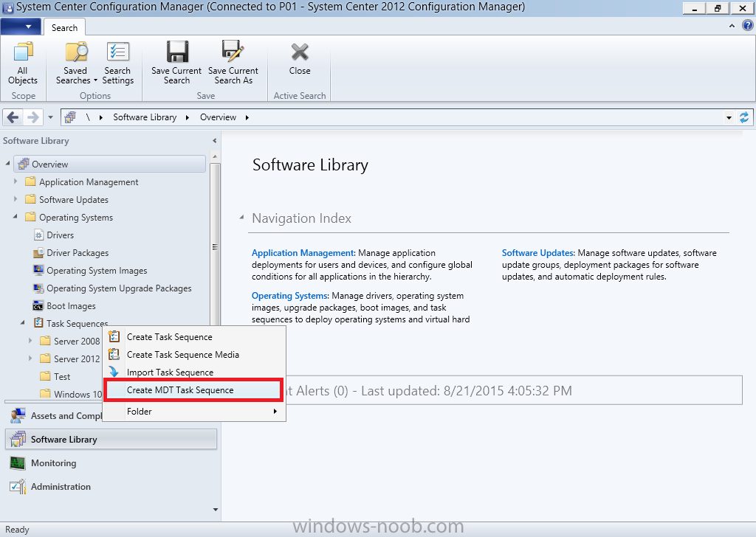Refresh the view using the refresh icon

coord(744,117)
